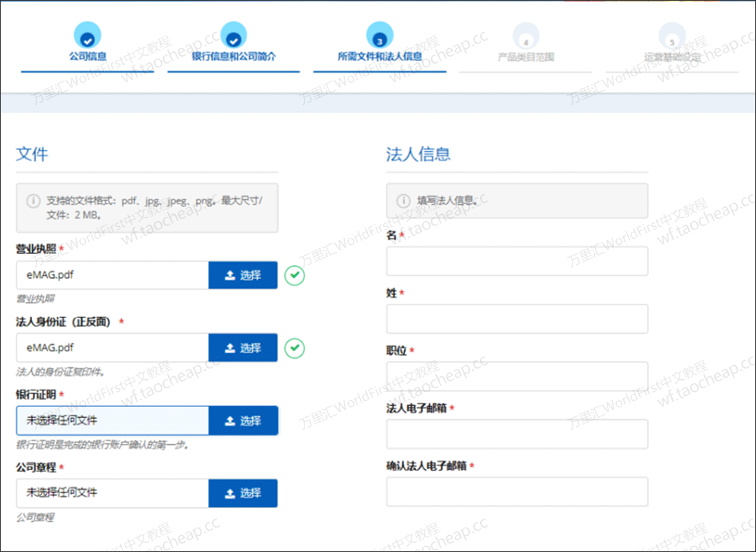The image size is (756, 552).
Task: Click the 公司章程 empty file field
Action: (x=112, y=493)
